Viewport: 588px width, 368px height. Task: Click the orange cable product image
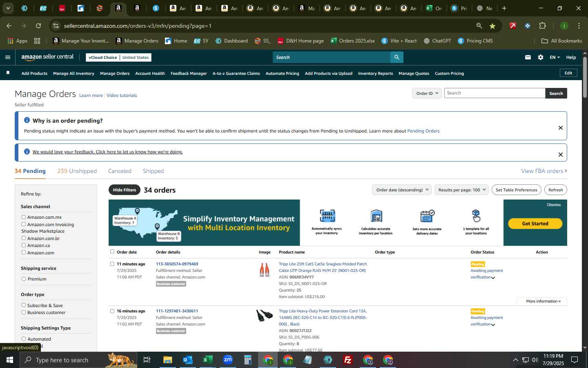click(x=265, y=270)
